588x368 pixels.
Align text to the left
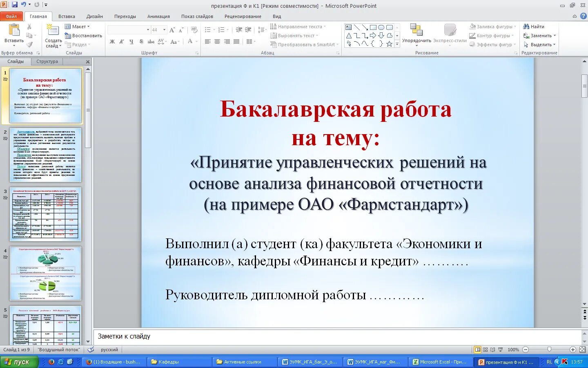click(x=207, y=42)
